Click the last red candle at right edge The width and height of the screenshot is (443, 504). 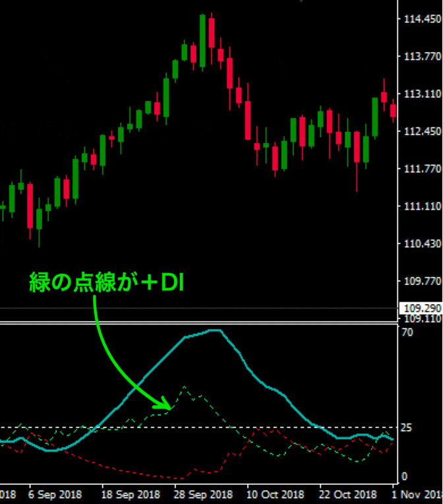point(394,109)
